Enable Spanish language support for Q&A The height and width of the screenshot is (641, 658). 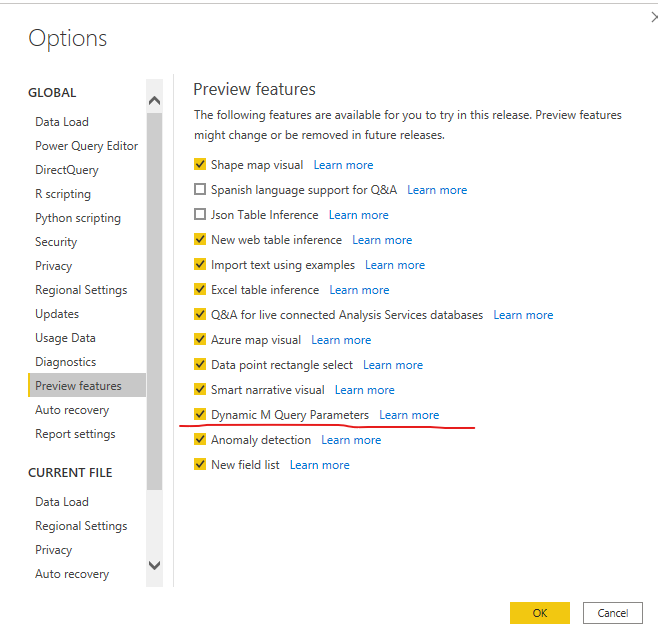click(x=200, y=189)
